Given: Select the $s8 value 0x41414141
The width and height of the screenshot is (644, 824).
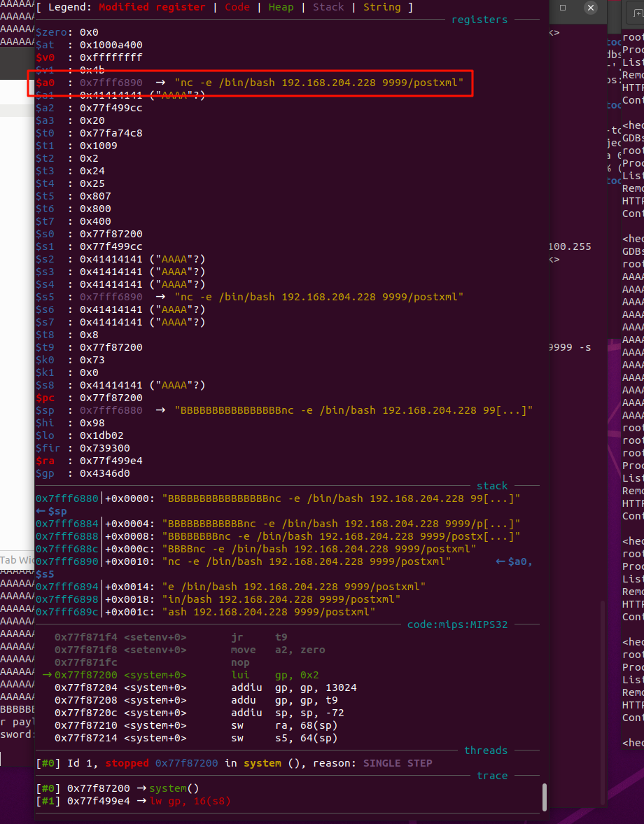Looking at the screenshot, I should coord(111,386).
